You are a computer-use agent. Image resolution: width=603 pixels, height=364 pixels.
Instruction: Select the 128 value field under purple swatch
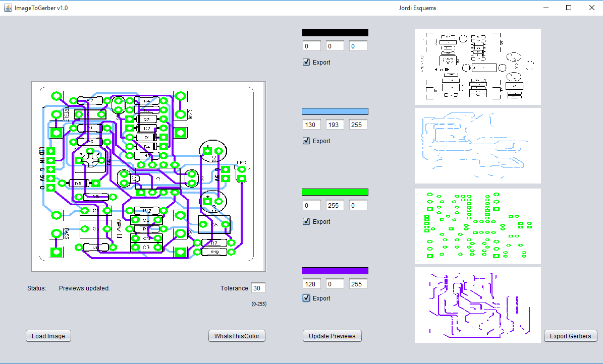pos(311,283)
